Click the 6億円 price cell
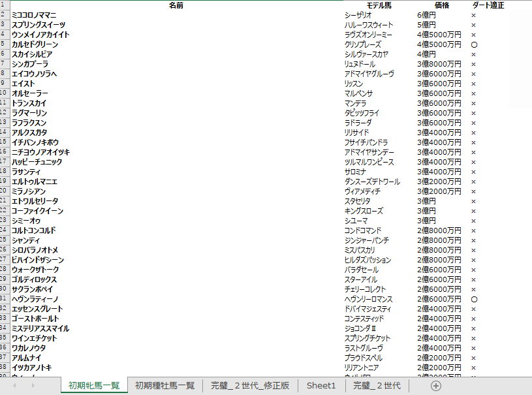532x395 pixels. point(442,15)
